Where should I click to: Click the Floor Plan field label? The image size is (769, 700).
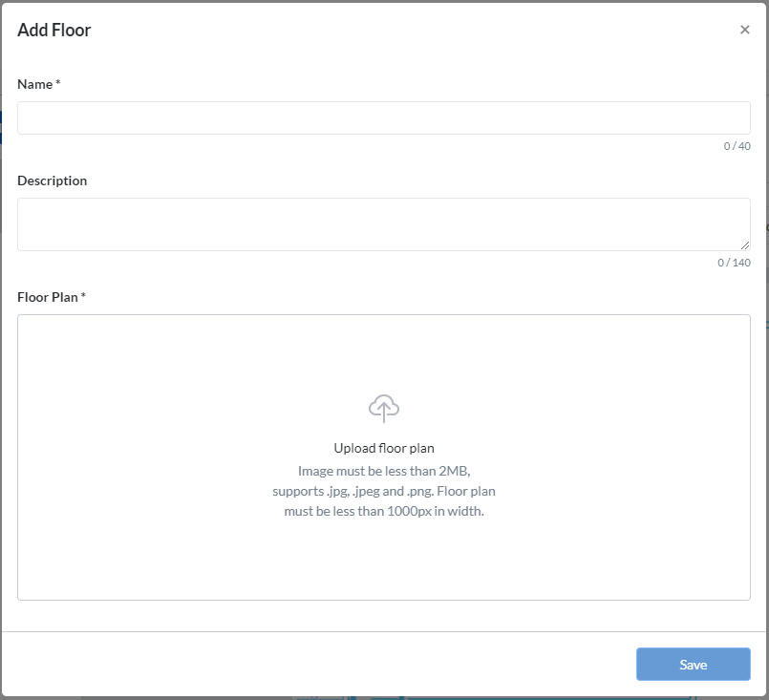pos(47,297)
